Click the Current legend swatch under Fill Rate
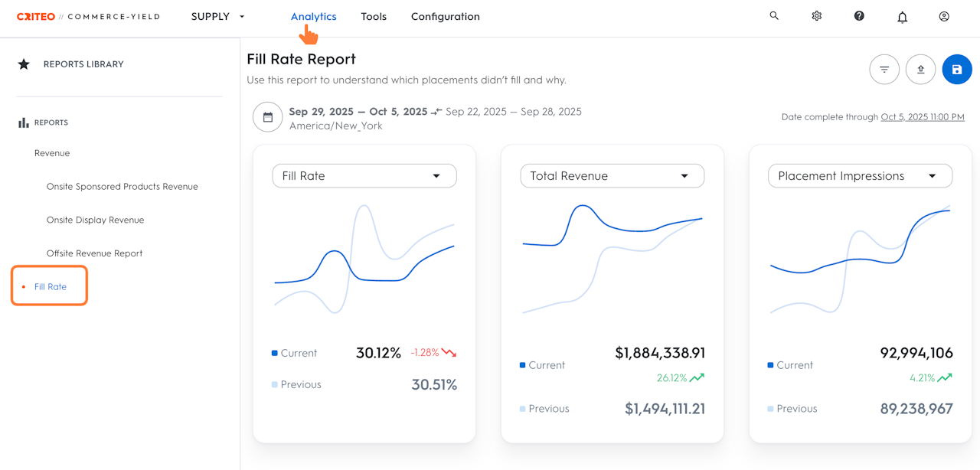 click(275, 353)
